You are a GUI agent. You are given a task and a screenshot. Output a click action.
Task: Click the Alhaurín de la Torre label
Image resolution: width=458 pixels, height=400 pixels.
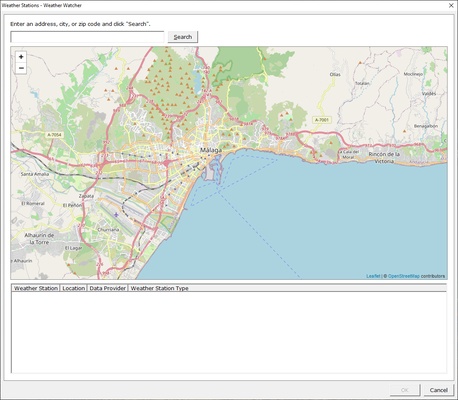[x=39, y=239]
